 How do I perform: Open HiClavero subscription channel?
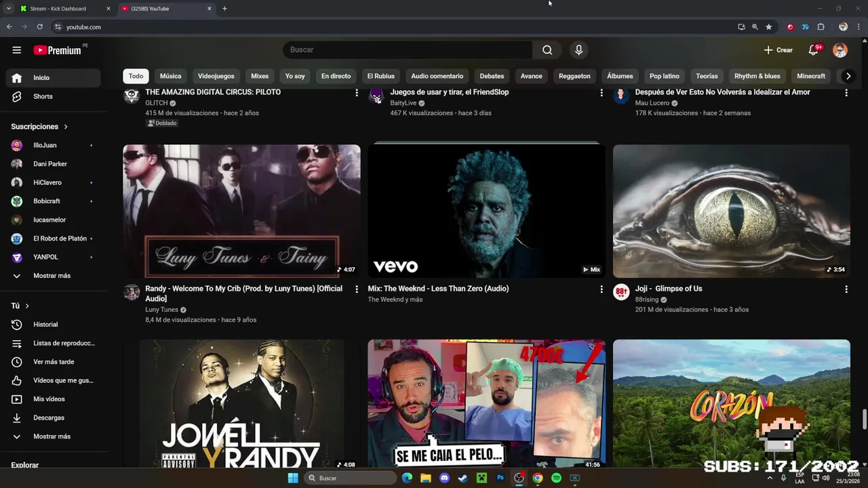53,182
